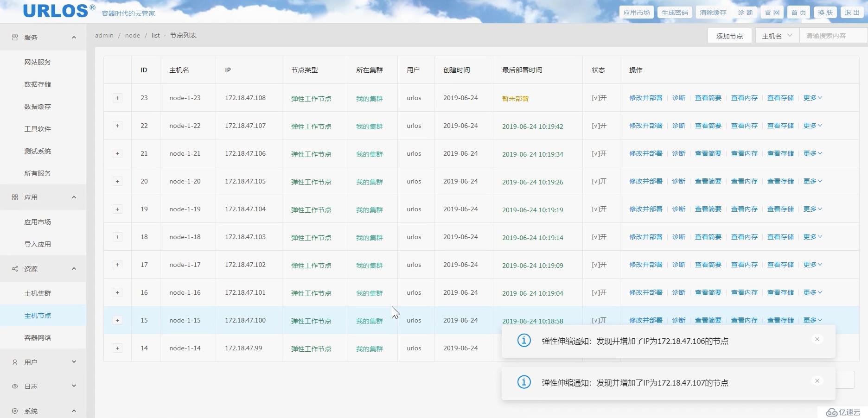Open 更多 dropdown for node-1-23

click(x=812, y=98)
